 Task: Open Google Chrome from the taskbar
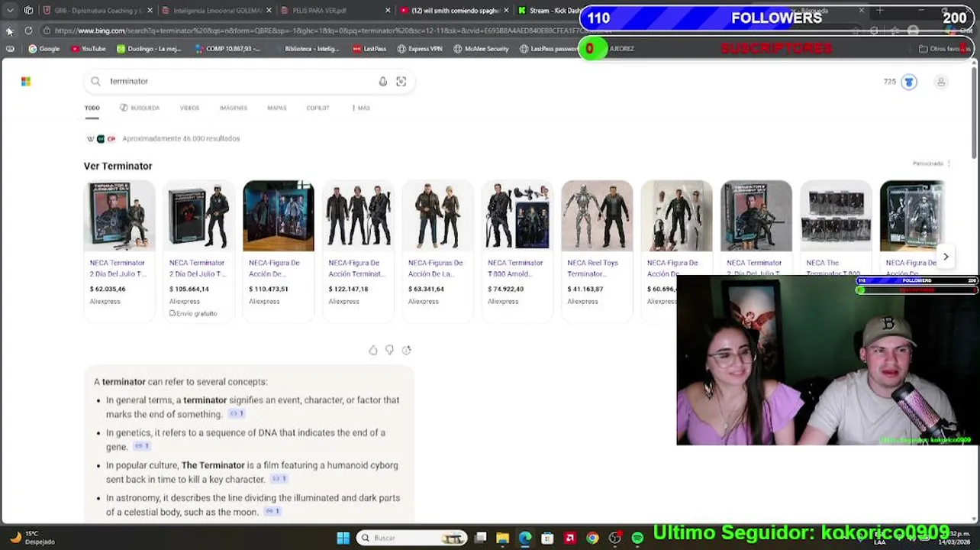click(592, 538)
